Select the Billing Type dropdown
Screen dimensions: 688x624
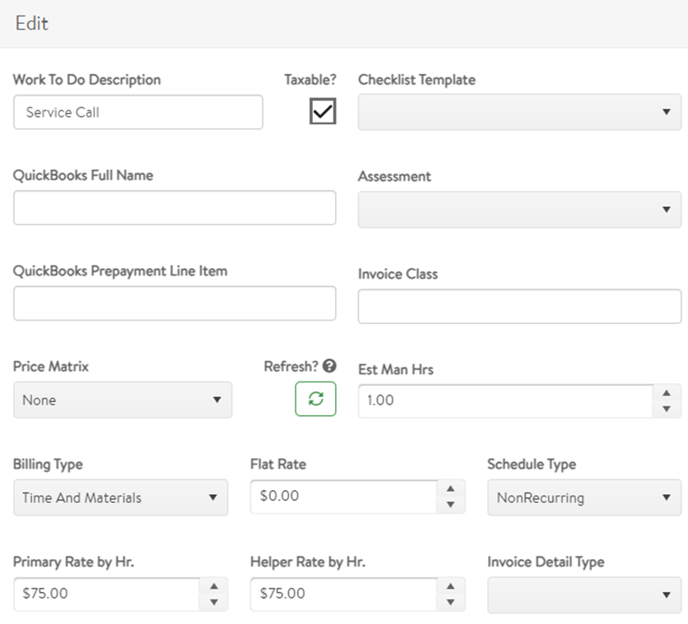click(120, 497)
